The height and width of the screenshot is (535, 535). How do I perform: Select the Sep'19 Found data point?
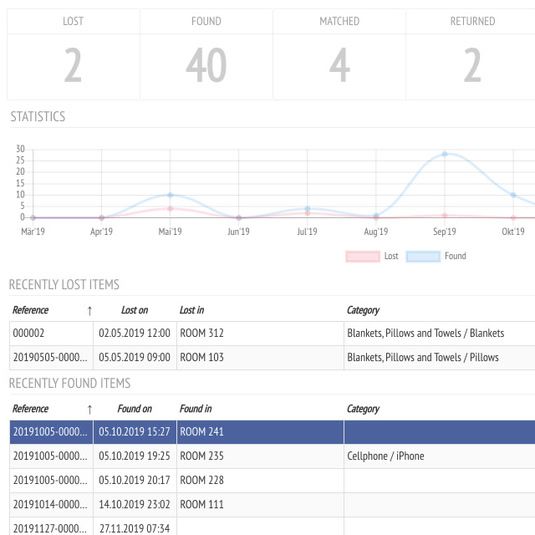pyautogui.click(x=445, y=154)
